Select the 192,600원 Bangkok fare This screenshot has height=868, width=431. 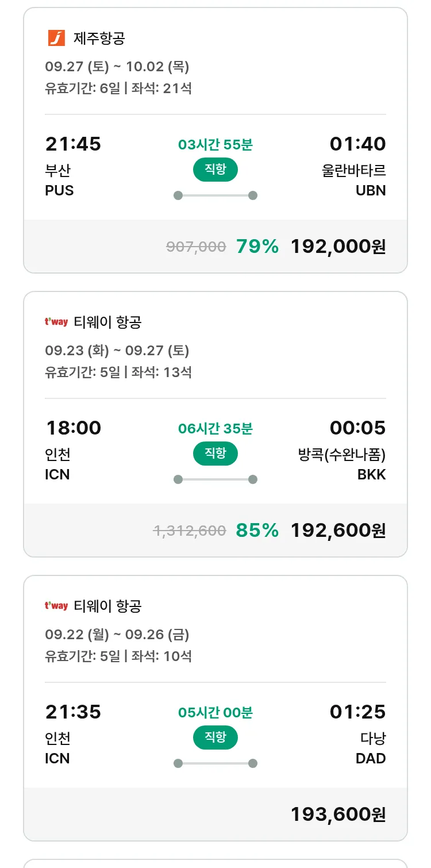coord(338,531)
